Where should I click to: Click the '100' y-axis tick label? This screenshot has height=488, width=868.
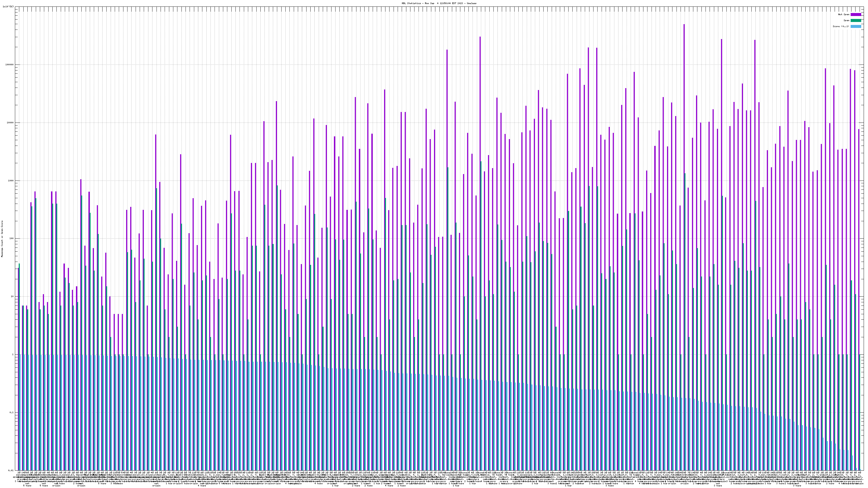(x=11, y=239)
